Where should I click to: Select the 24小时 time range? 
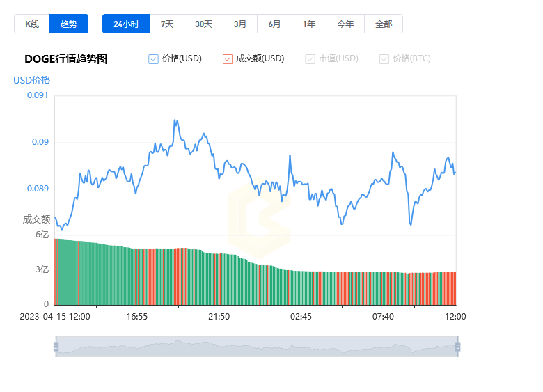click(x=126, y=24)
